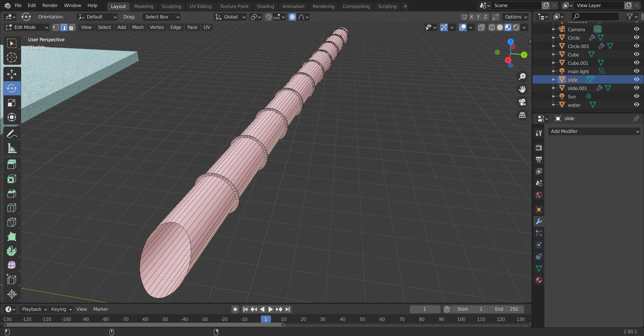
Task: Enable vertex select mode
Action: 56,28
